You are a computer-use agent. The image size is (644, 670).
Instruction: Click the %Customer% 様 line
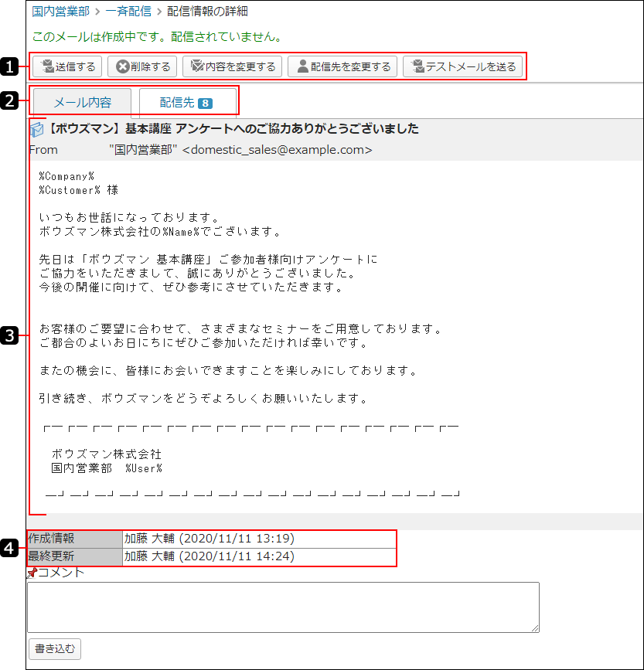pyautogui.click(x=79, y=190)
